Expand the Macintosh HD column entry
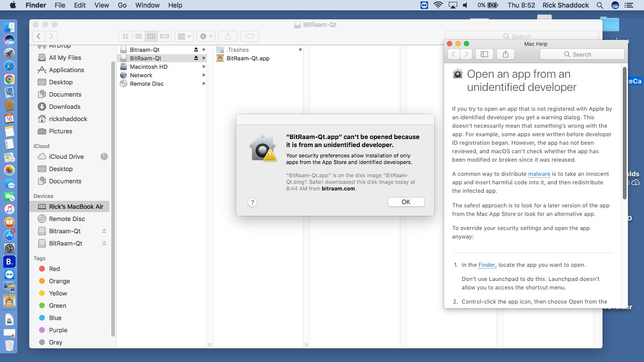 [204, 67]
